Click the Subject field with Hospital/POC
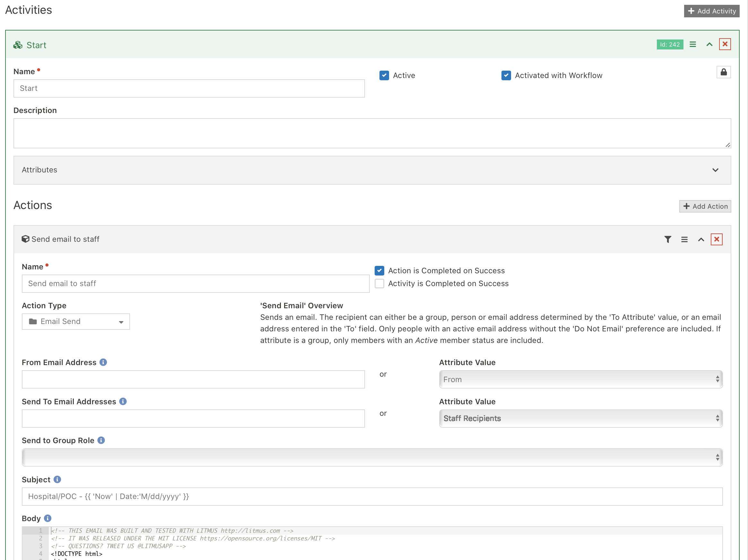The height and width of the screenshot is (560, 748). [x=372, y=497]
